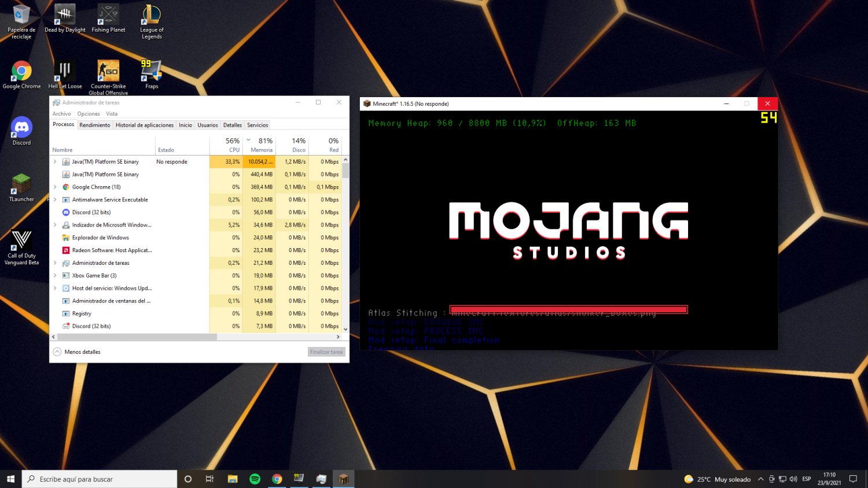868x488 pixels.
Task: Click the Windows Start button
Action: point(10,479)
